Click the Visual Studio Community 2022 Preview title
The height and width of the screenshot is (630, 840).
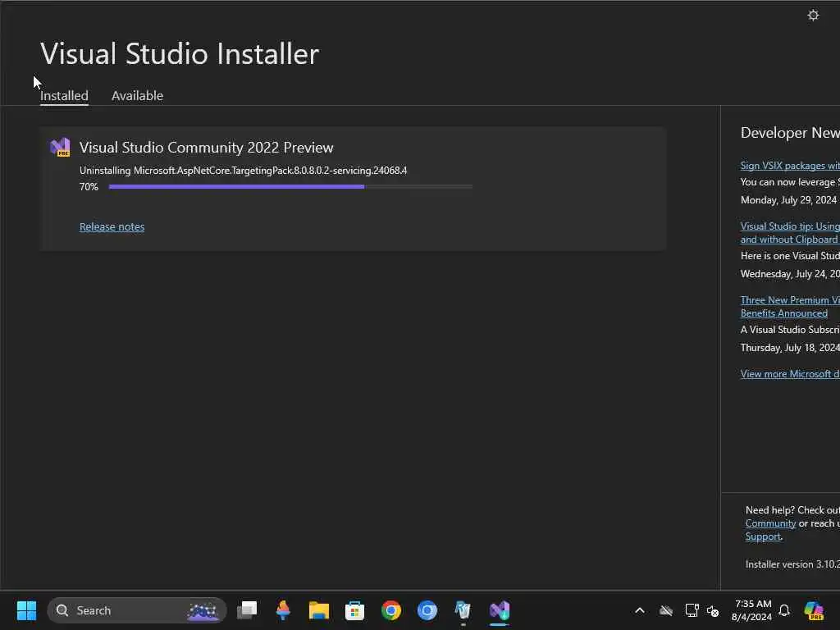pos(206,148)
